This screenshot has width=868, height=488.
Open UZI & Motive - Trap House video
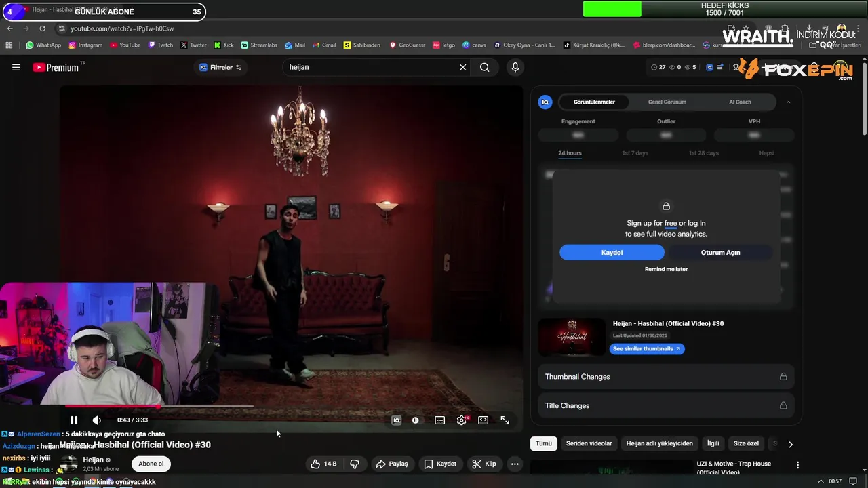click(734, 468)
